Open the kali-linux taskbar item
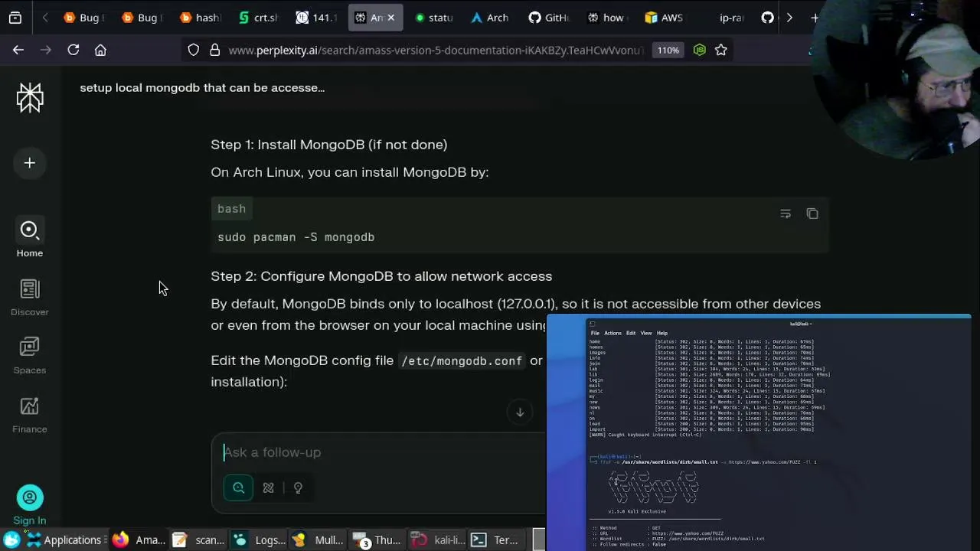 tap(437, 540)
